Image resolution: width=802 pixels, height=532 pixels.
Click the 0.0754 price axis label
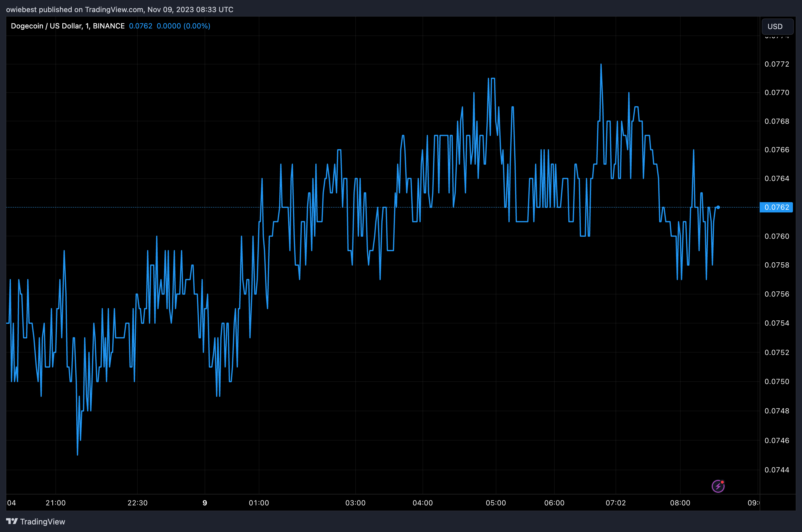point(777,323)
